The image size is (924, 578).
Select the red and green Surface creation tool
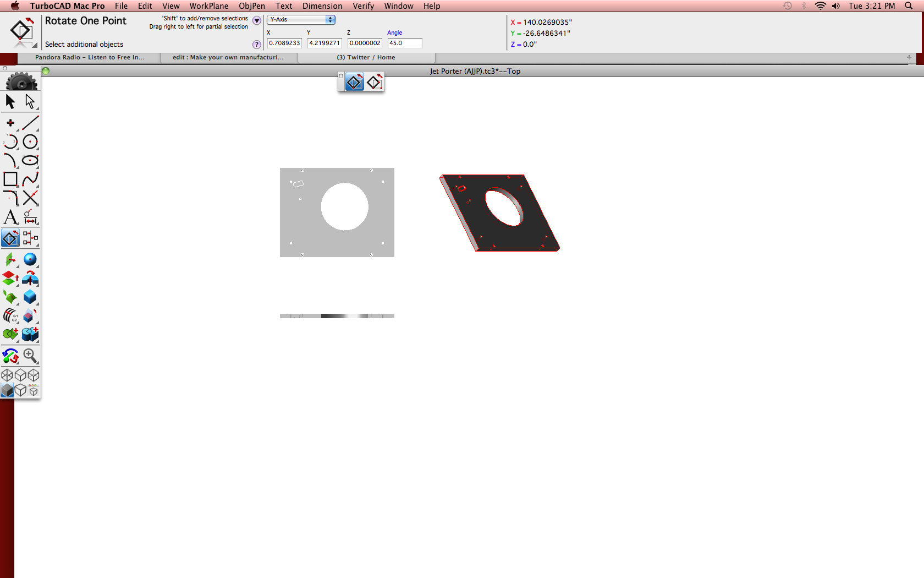(10, 278)
